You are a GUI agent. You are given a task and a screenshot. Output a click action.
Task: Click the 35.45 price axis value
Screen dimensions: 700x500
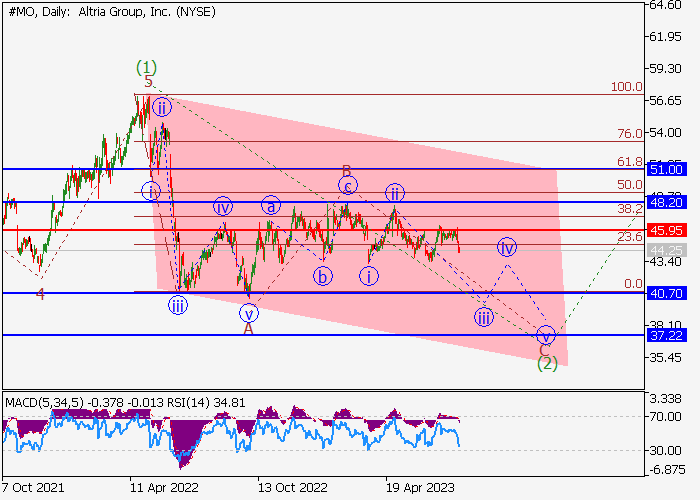pyautogui.click(x=665, y=358)
